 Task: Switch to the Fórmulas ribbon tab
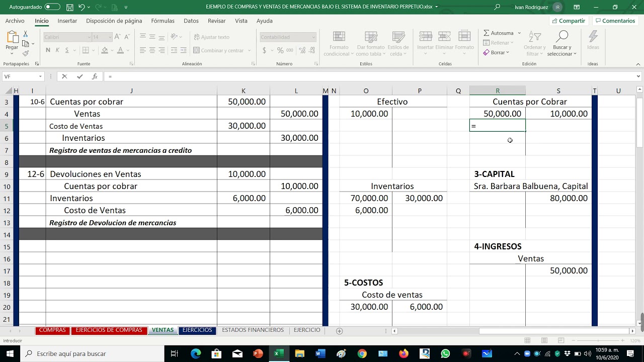click(x=163, y=21)
